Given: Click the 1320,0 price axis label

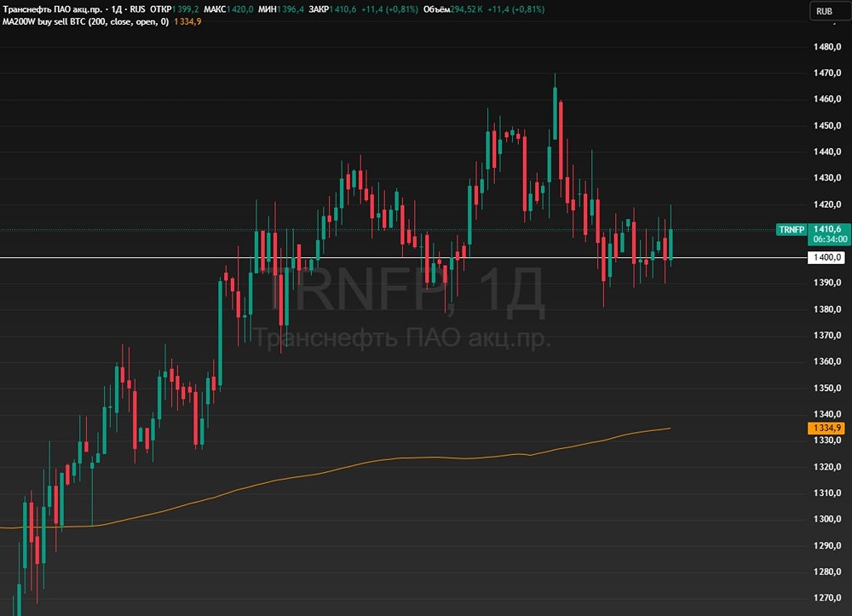Looking at the screenshot, I should click(827, 467).
